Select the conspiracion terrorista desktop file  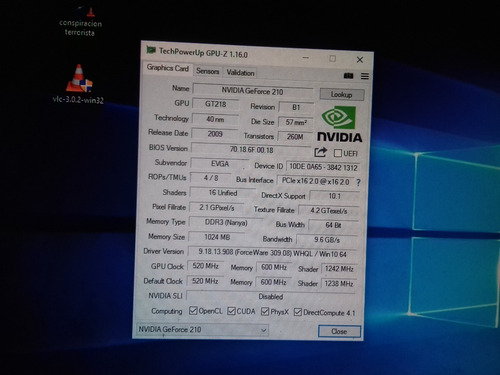(80, 22)
